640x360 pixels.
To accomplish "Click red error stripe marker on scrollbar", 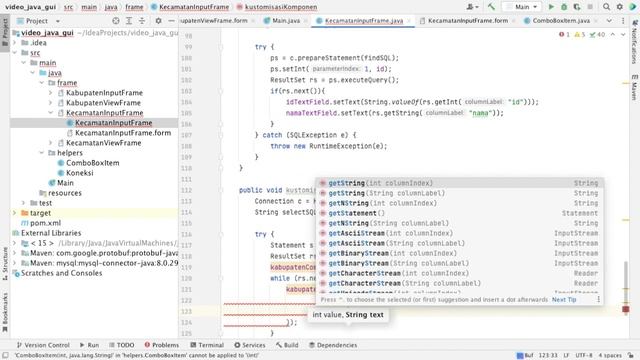I will [x=626, y=309].
